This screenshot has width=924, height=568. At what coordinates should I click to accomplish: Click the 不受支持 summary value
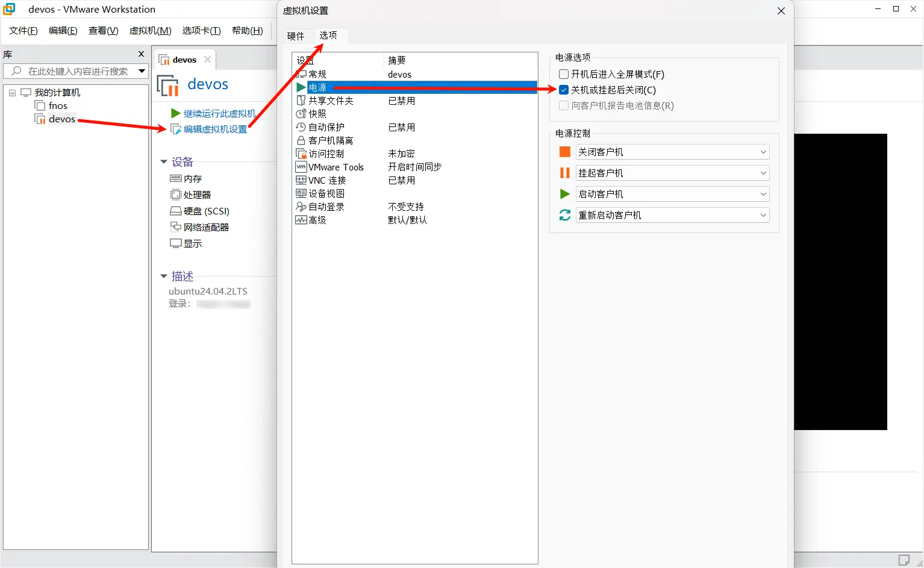(406, 207)
